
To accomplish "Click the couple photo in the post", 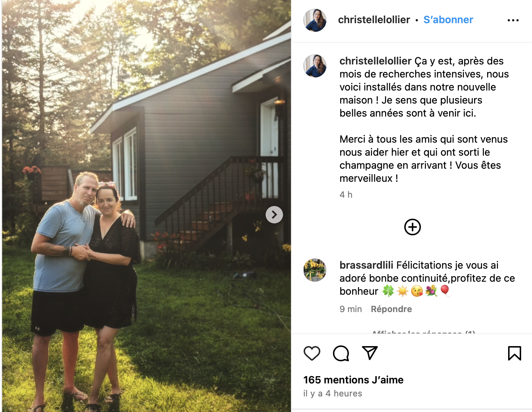I will click(147, 206).
